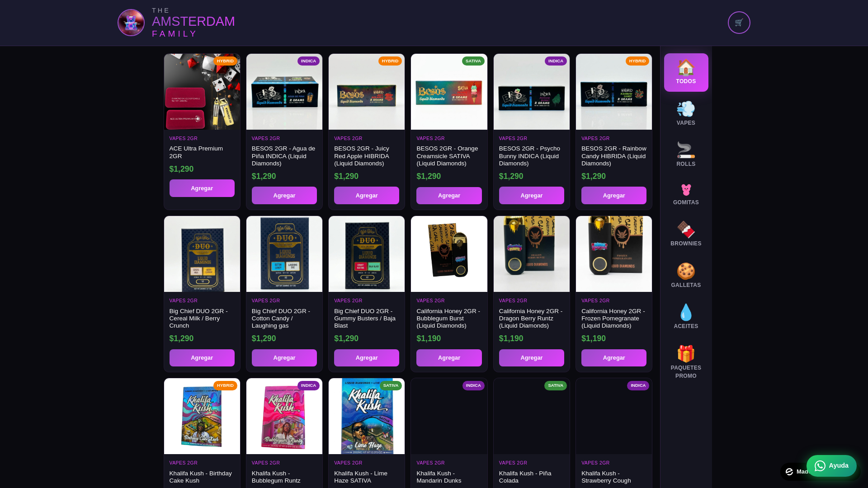Open BESOS Psycho Bunny product image

click(532, 92)
